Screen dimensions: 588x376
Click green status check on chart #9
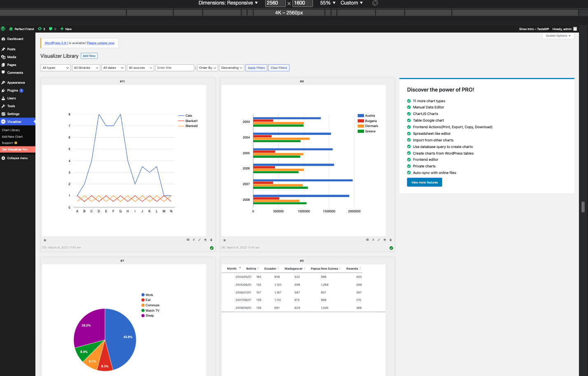point(391,248)
